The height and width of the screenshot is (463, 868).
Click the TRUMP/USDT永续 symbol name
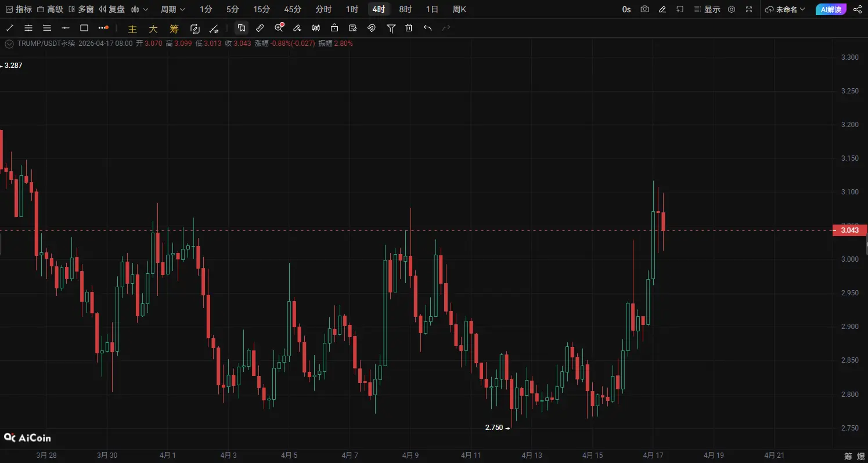(x=46, y=44)
